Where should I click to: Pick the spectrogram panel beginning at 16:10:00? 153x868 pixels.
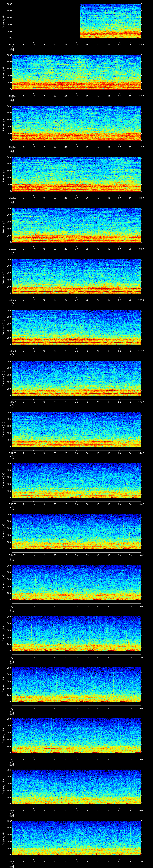click(x=77, y=327)
